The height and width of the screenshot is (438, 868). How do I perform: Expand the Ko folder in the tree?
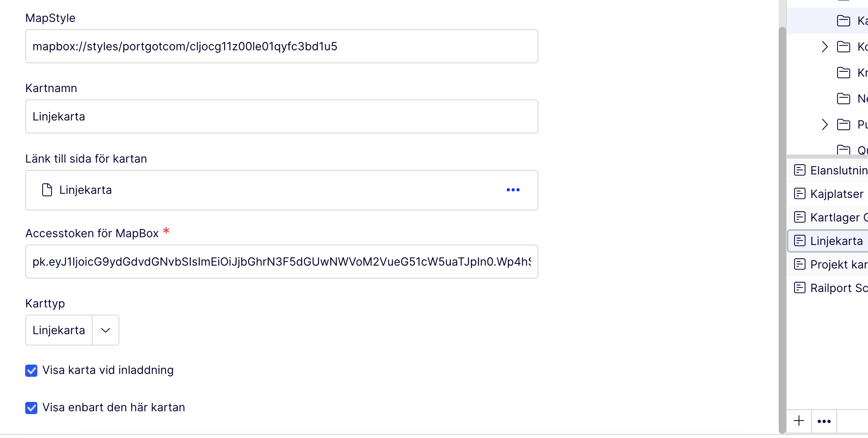(825, 47)
